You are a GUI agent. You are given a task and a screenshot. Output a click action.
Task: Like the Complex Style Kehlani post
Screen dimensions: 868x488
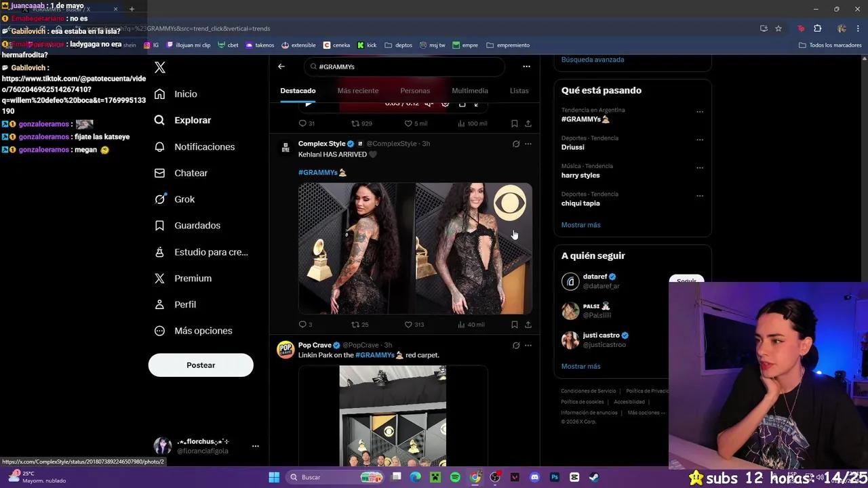coord(408,325)
